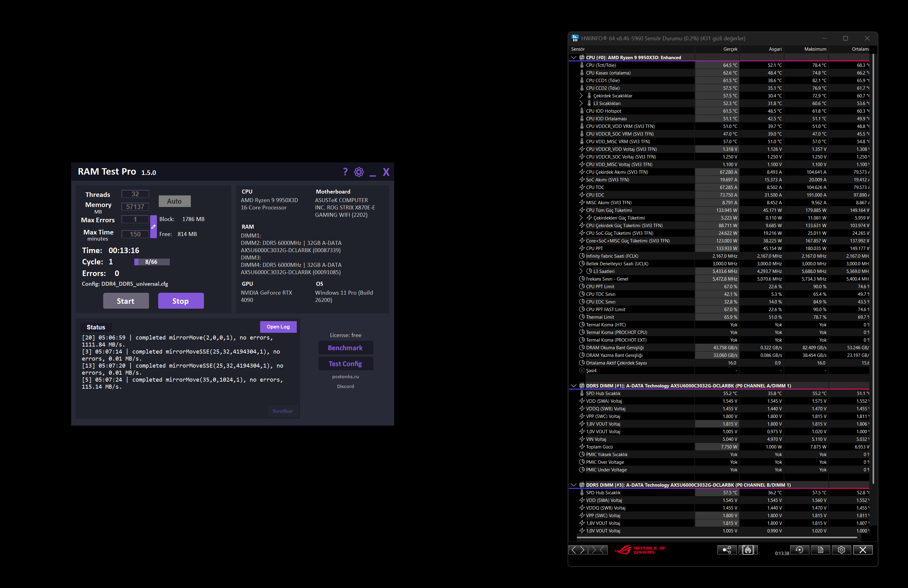The image size is (908, 588).
Task: Click HWiNFO logging document icon
Action: 821,550
